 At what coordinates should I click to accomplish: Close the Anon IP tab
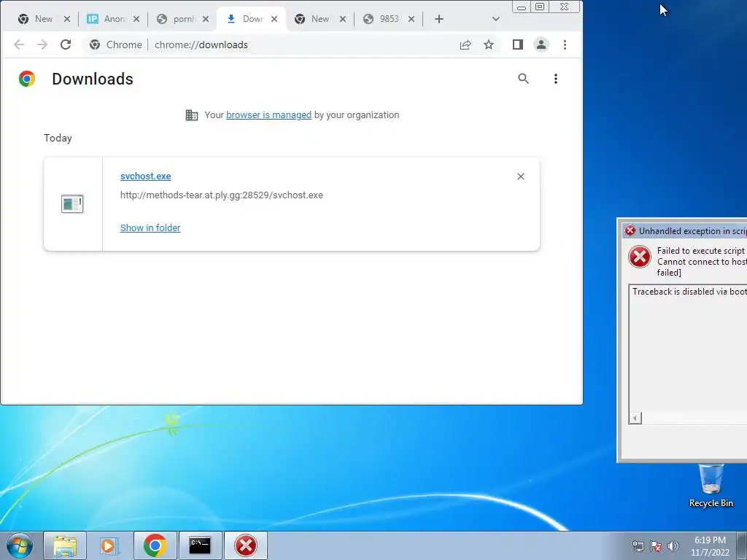(136, 19)
